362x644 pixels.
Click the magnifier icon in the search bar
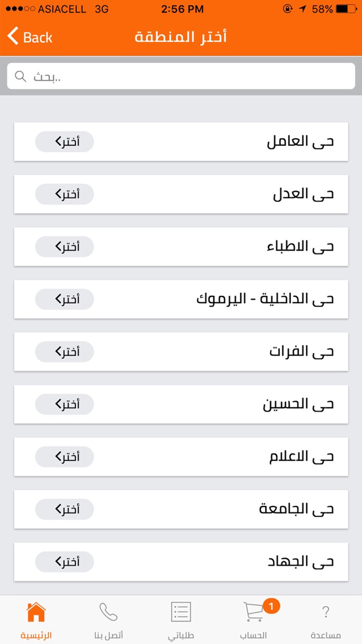point(20,76)
